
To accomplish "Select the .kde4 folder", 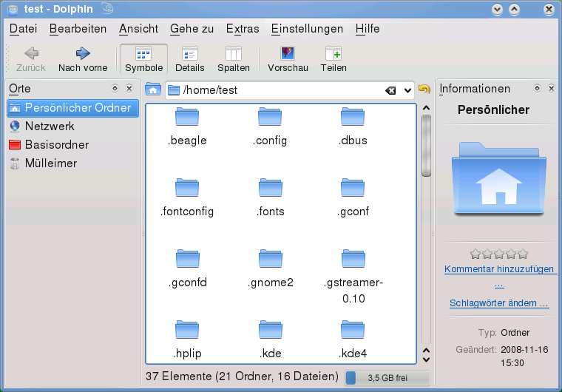I will [353, 339].
